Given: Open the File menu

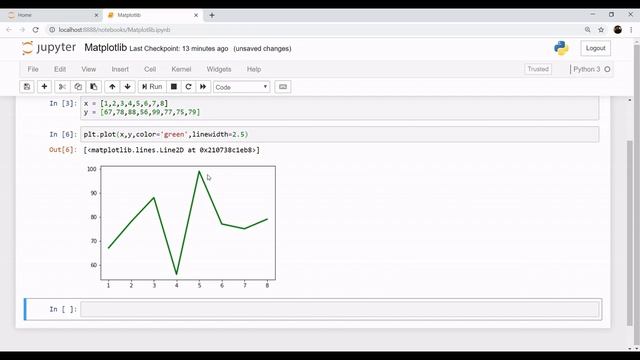Looking at the screenshot, I should tap(33, 69).
